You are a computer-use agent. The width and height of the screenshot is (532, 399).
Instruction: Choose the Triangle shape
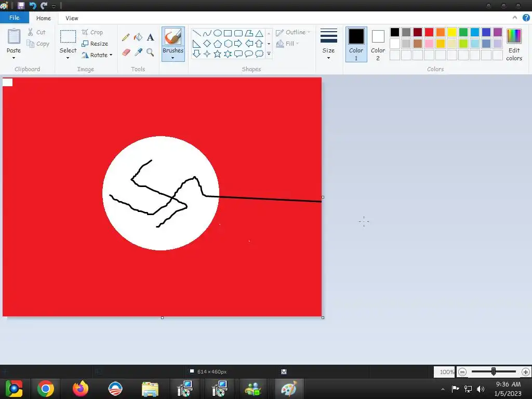pyautogui.click(x=259, y=33)
